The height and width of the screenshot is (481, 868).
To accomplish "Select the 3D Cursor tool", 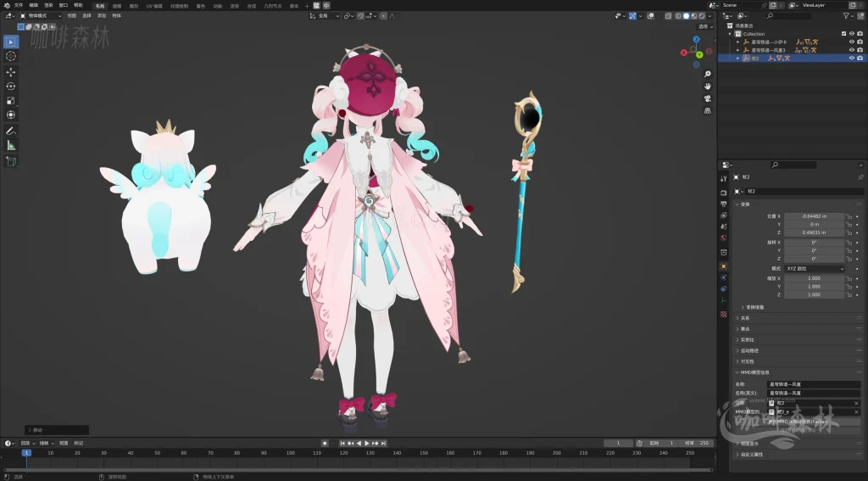I will [10, 56].
